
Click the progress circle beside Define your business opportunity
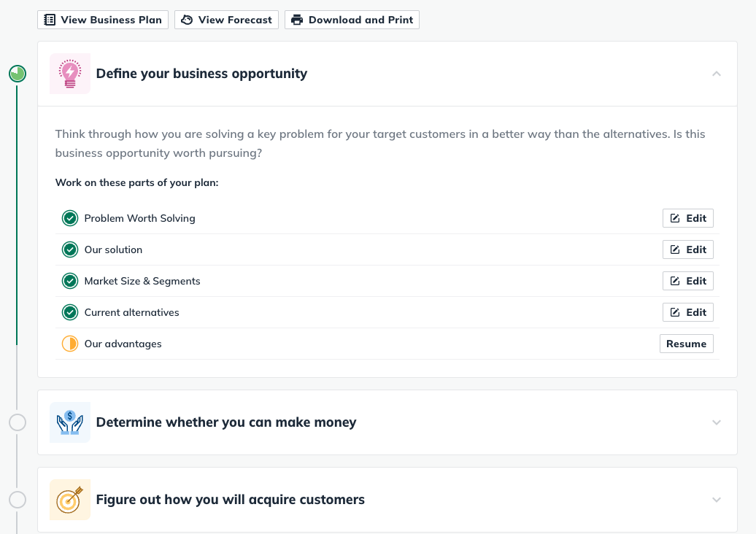18,74
